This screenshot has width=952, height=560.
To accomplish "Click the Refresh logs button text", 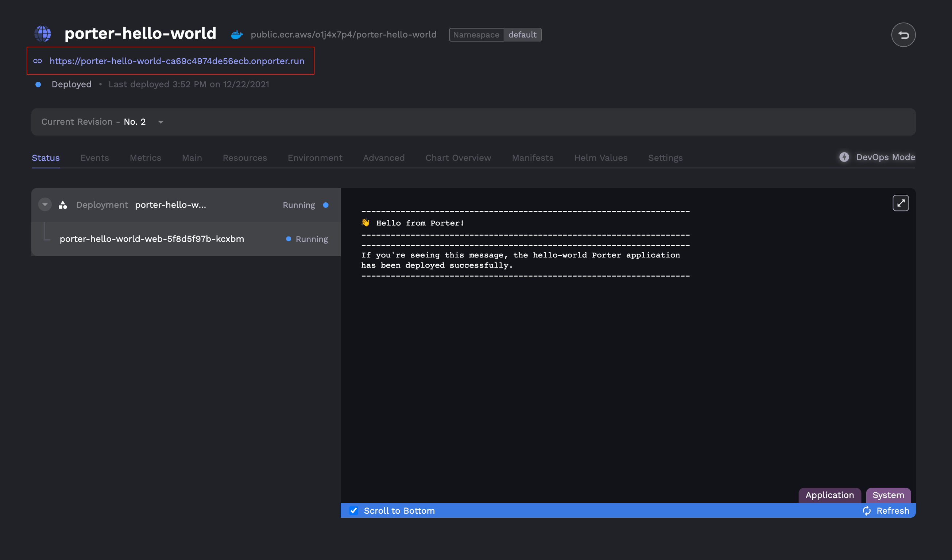I will (893, 510).
